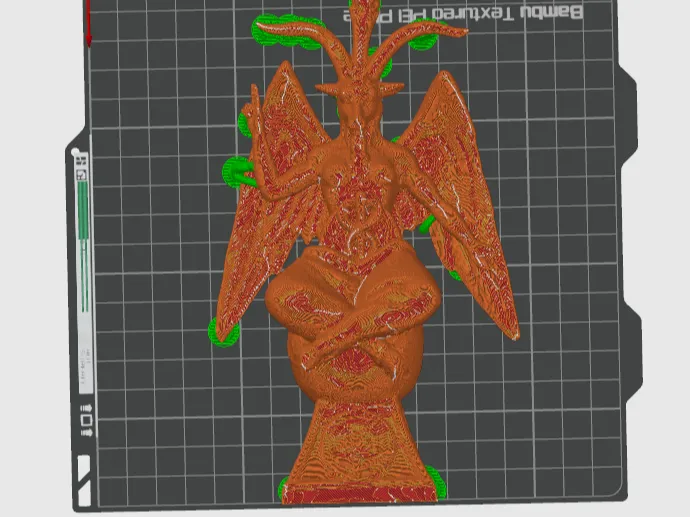The image size is (690, 517).
Task: Click the green brim ear at the lower wing tip
Action: click(x=224, y=332)
